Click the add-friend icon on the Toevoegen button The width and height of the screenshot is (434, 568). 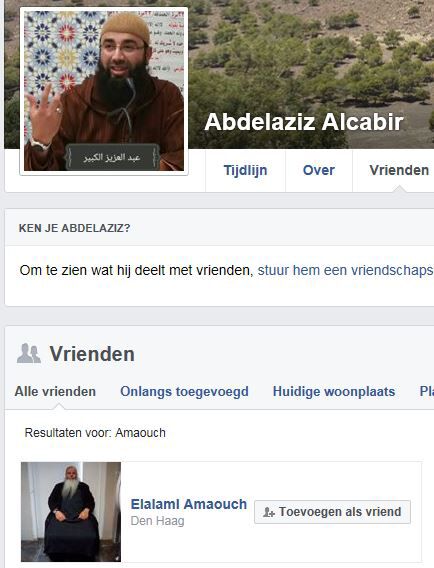click(268, 512)
